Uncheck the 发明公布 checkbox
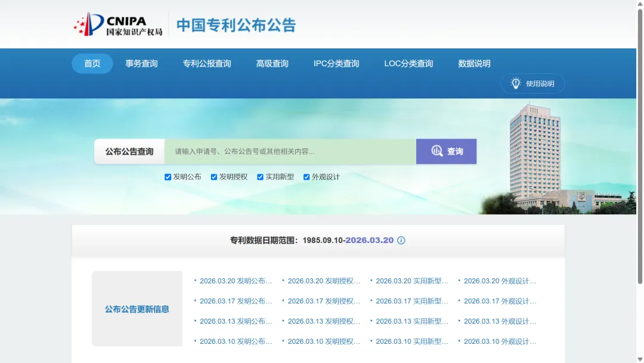This screenshot has width=644, height=363. click(168, 177)
